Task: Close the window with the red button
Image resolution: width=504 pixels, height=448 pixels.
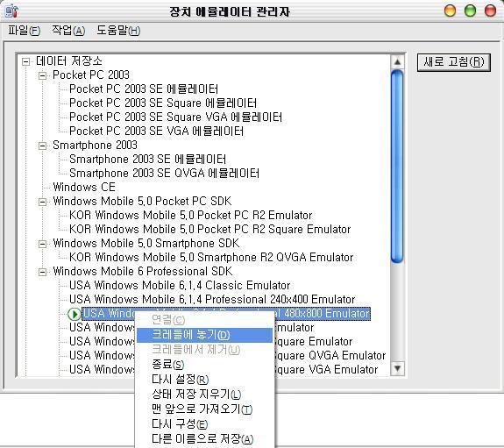Action: click(x=490, y=11)
